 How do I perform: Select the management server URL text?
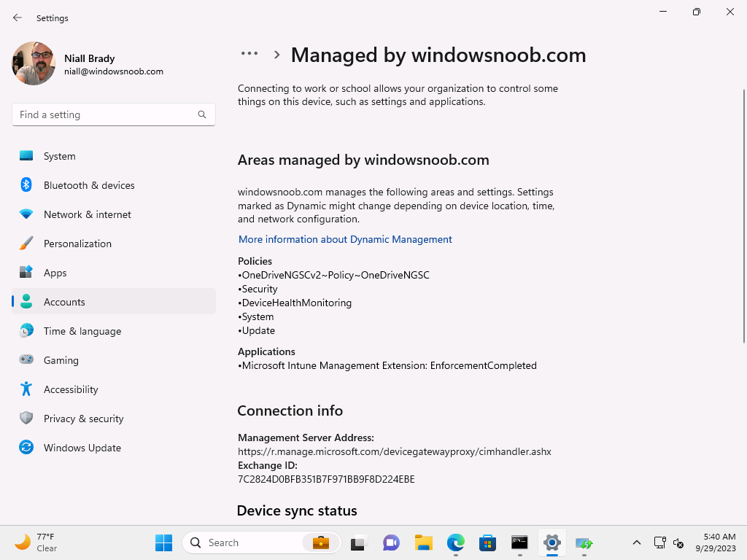[395, 451]
